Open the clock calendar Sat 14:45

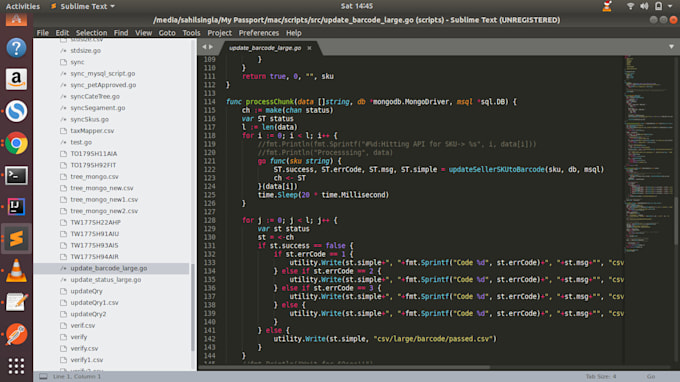(x=356, y=6)
